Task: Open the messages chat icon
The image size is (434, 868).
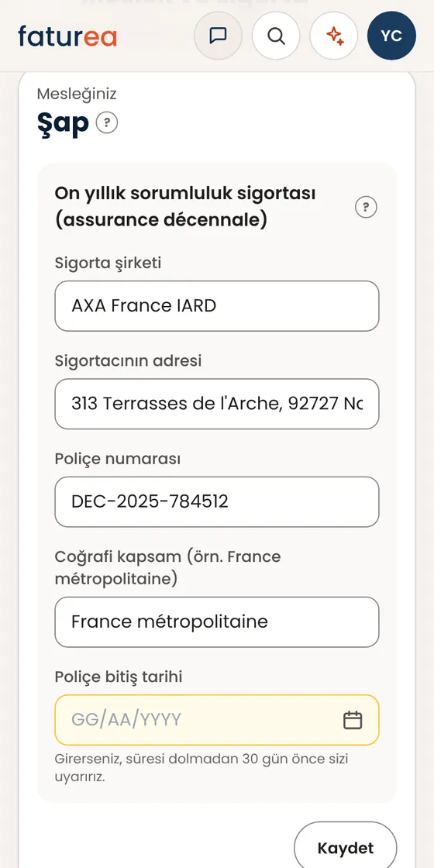Action: [x=218, y=36]
